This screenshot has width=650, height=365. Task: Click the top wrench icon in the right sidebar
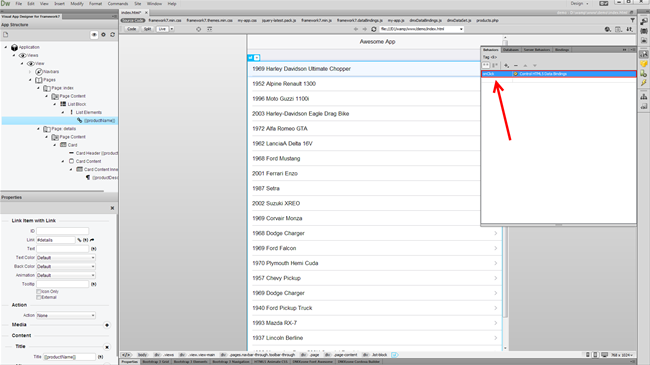tap(644, 22)
